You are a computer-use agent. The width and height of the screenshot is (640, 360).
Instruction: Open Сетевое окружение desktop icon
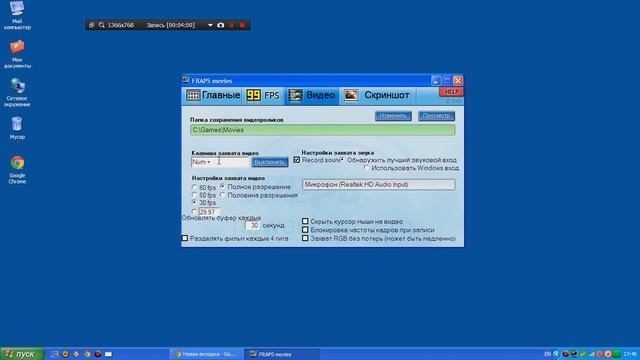[x=17, y=92]
